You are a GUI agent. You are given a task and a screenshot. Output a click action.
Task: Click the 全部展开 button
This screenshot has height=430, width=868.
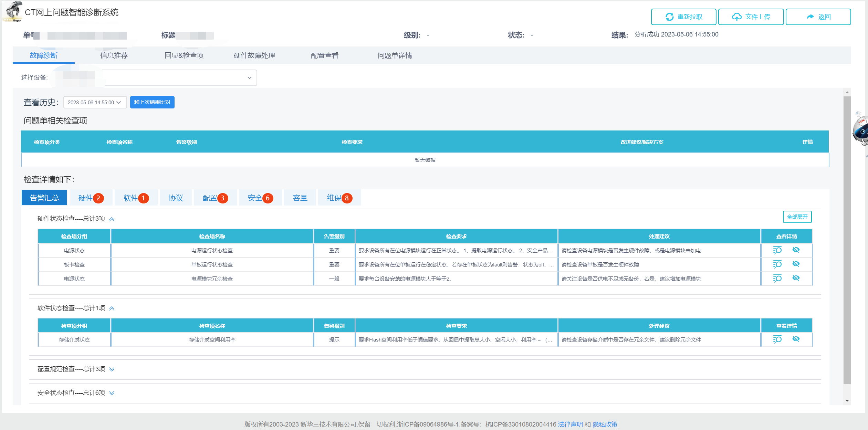797,217
